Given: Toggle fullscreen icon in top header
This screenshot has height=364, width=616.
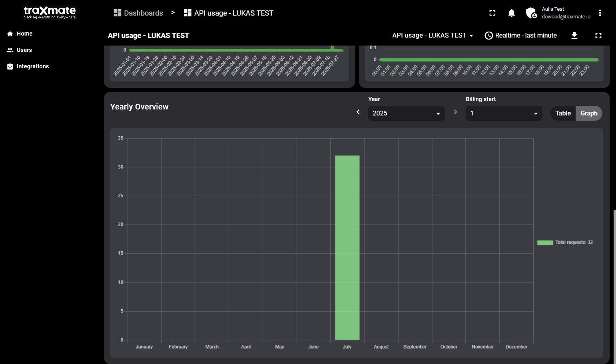Looking at the screenshot, I should 492,13.
